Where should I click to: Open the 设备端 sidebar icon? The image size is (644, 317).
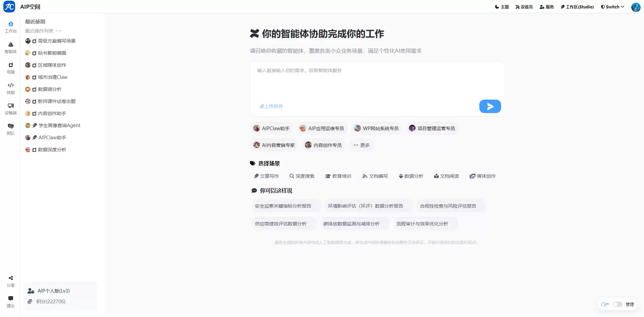[11, 109]
